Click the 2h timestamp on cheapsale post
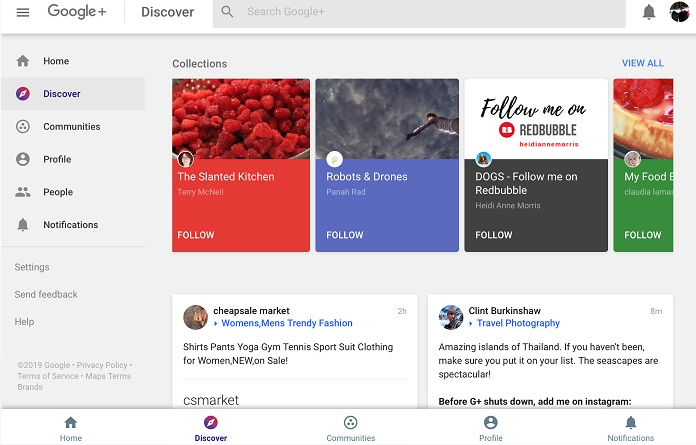 click(x=402, y=311)
